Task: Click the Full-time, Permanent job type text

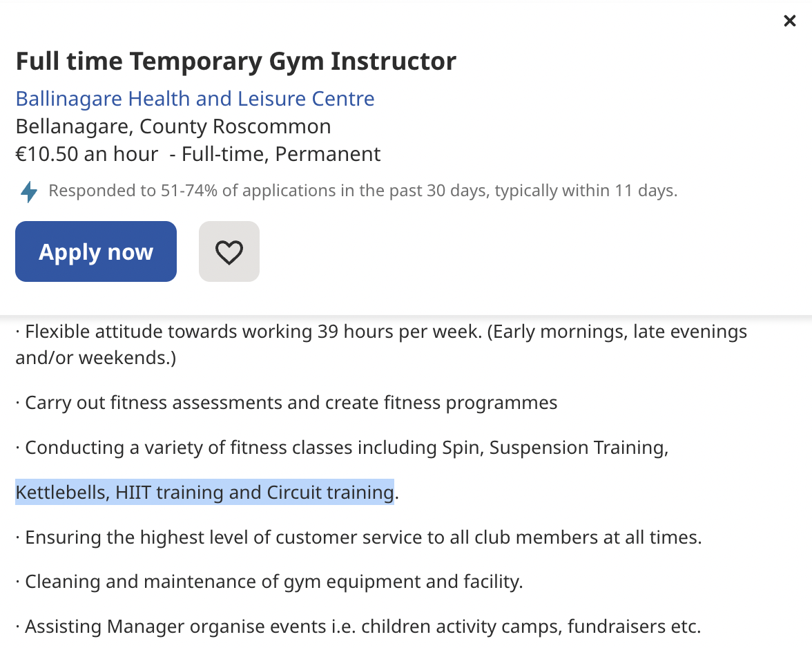Action: [x=280, y=153]
